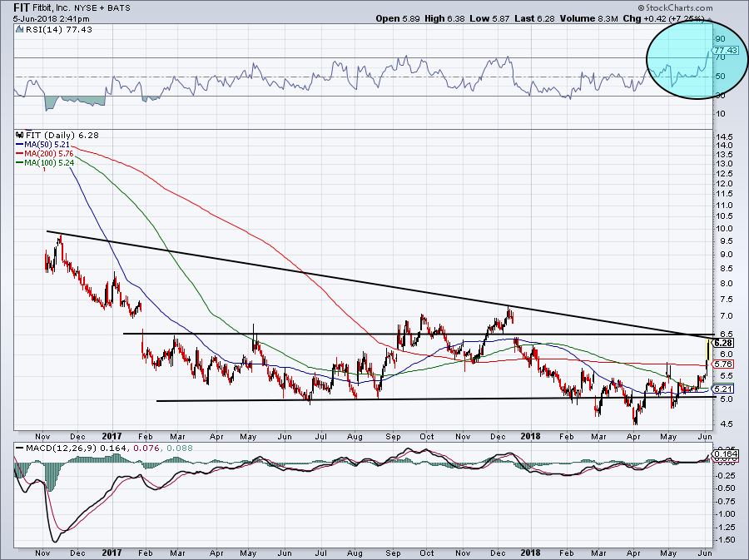Image resolution: width=749 pixels, height=560 pixels.
Task: Click the red 5.76 price axis tag
Action: pyautogui.click(x=723, y=364)
